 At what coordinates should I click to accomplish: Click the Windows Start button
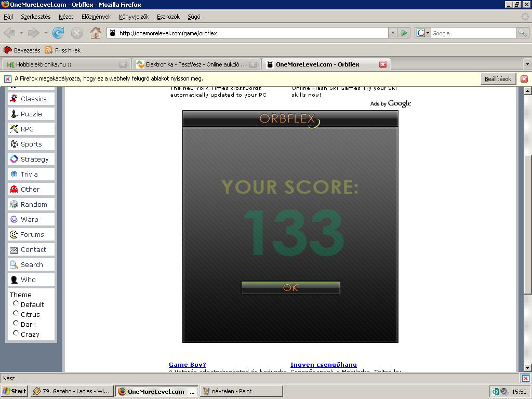(14, 391)
